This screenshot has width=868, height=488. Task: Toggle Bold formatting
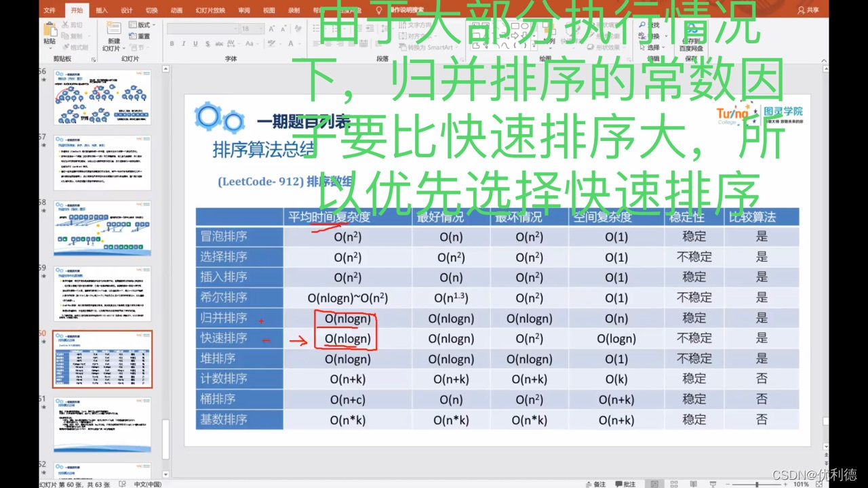pos(172,43)
